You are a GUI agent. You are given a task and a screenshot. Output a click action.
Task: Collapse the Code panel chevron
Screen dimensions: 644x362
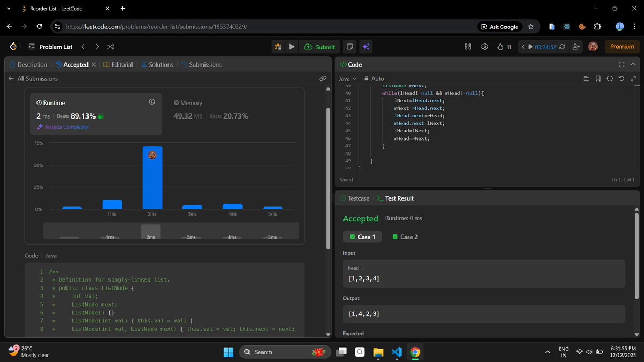tap(633, 64)
